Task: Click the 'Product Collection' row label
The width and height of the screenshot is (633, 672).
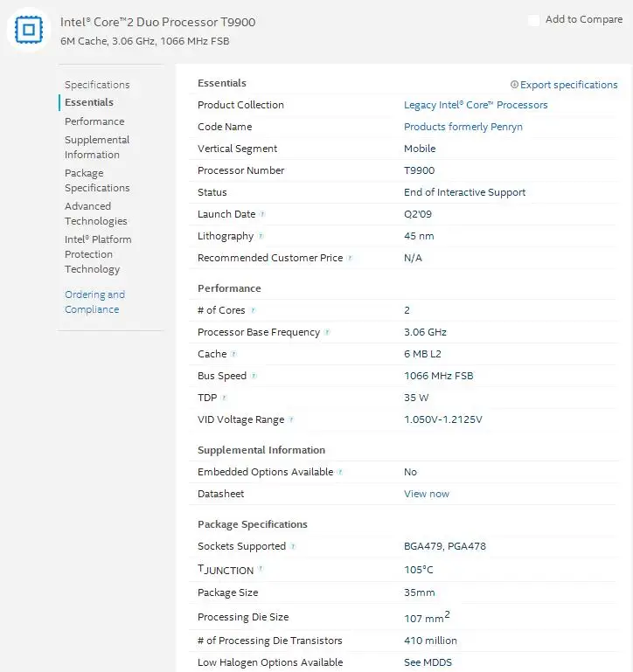Action: pos(240,105)
